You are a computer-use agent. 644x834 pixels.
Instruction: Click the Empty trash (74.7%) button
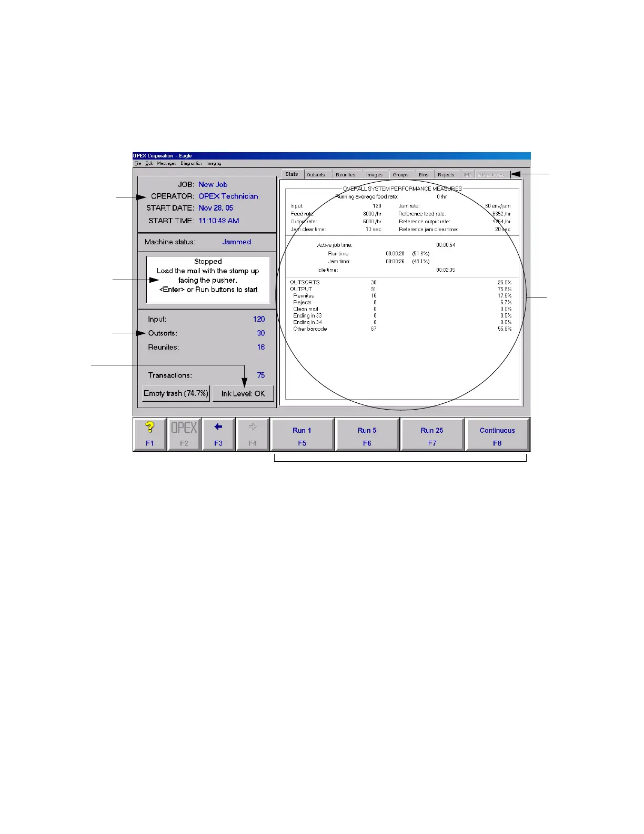[x=176, y=393]
